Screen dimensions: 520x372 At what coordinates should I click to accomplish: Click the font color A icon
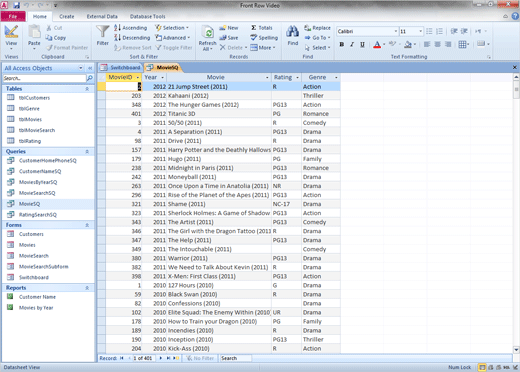click(377, 44)
